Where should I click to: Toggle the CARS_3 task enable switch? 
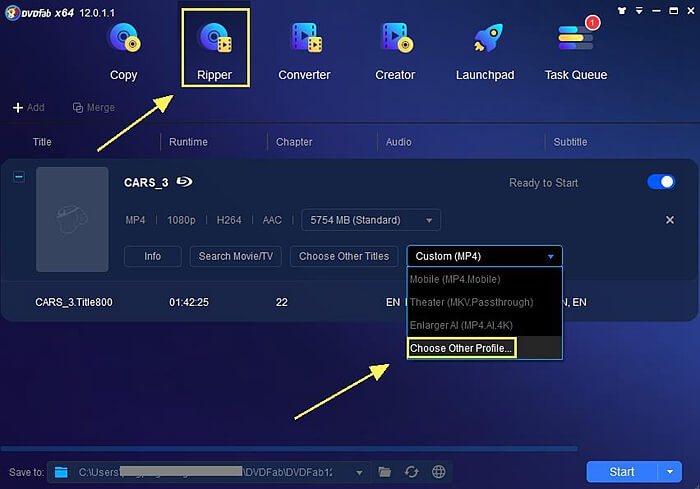point(661,182)
